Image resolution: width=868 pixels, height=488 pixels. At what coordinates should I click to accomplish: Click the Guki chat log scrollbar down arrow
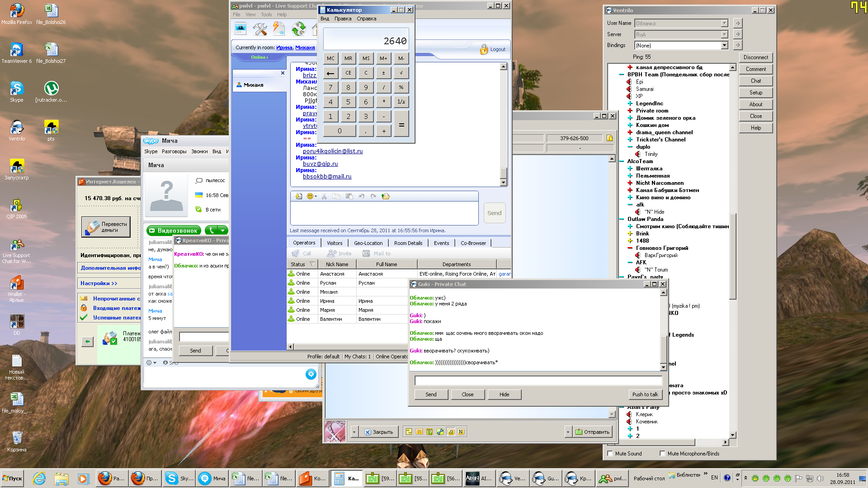(x=664, y=367)
